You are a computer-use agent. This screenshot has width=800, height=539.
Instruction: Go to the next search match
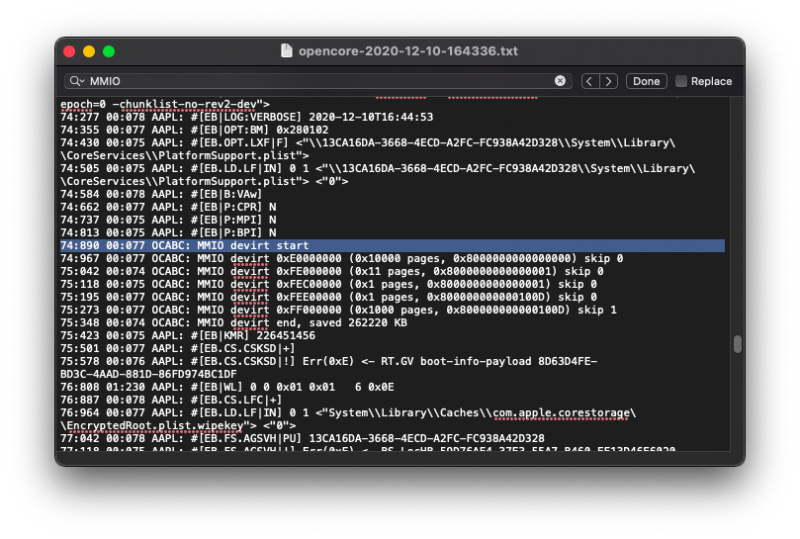[608, 81]
